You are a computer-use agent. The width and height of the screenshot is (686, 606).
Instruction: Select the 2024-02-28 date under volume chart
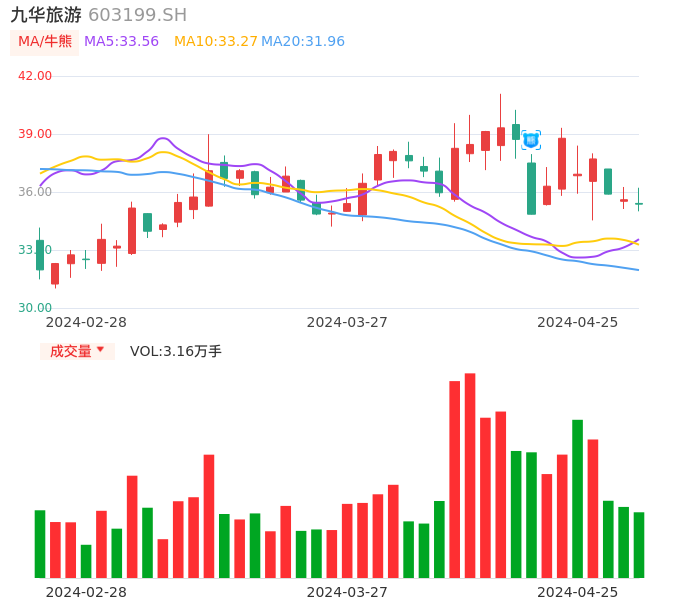(x=87, y=592)
